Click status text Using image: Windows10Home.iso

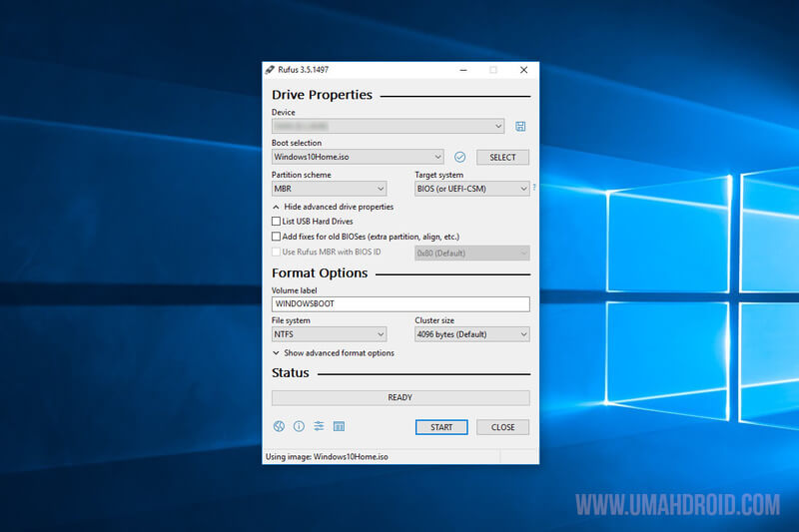pos(327,457)
